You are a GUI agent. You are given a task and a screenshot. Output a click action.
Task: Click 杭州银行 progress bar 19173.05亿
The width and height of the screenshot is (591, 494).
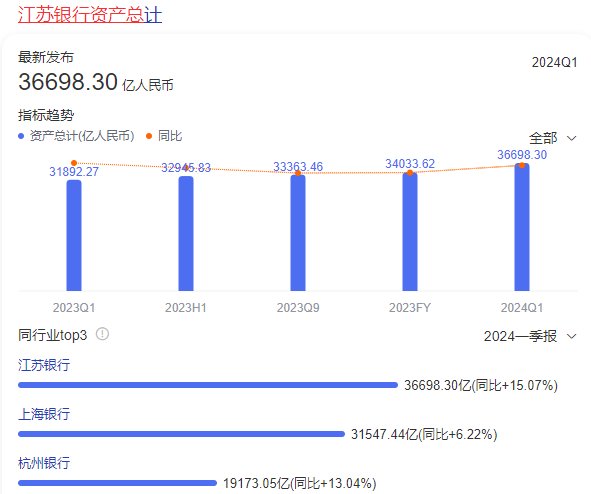point(117,483)
